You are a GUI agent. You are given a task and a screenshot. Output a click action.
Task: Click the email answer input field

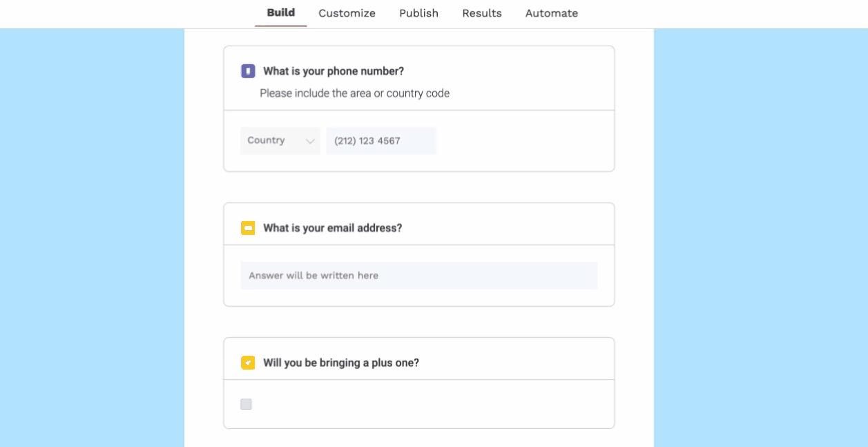tap(419, 276)
